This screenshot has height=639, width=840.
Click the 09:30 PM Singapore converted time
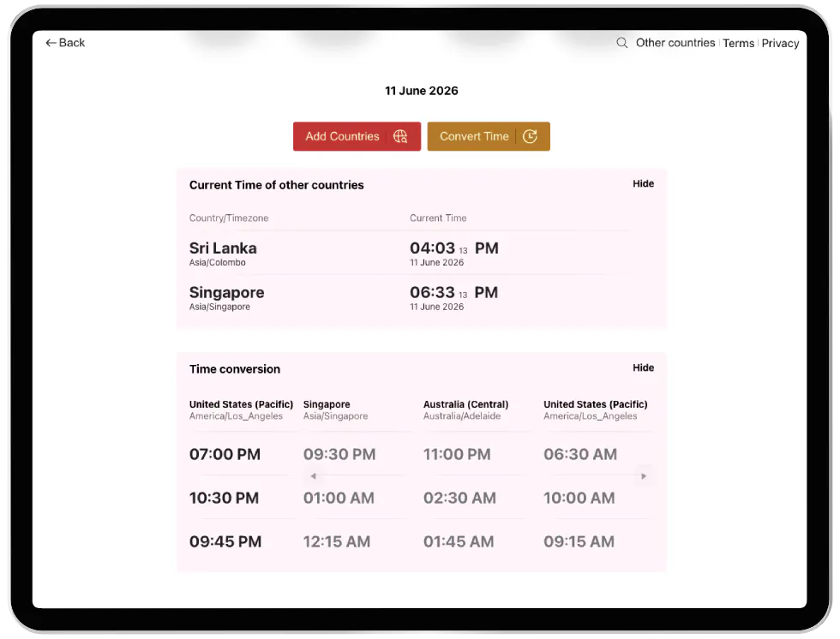(339, 454)
